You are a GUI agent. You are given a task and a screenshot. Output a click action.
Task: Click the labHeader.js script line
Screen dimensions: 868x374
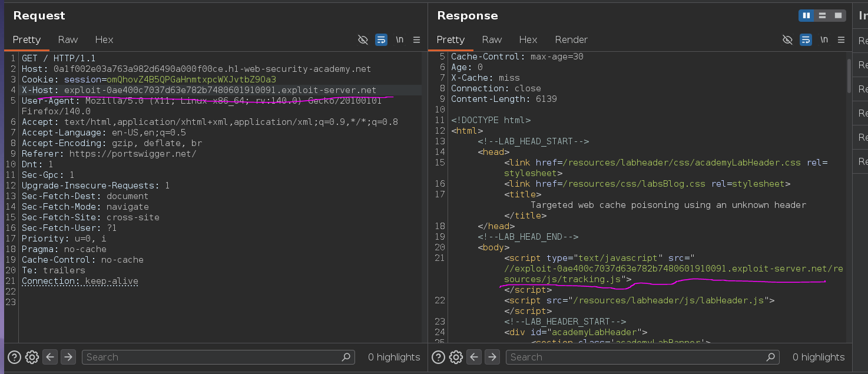click(x=639, y=300)
